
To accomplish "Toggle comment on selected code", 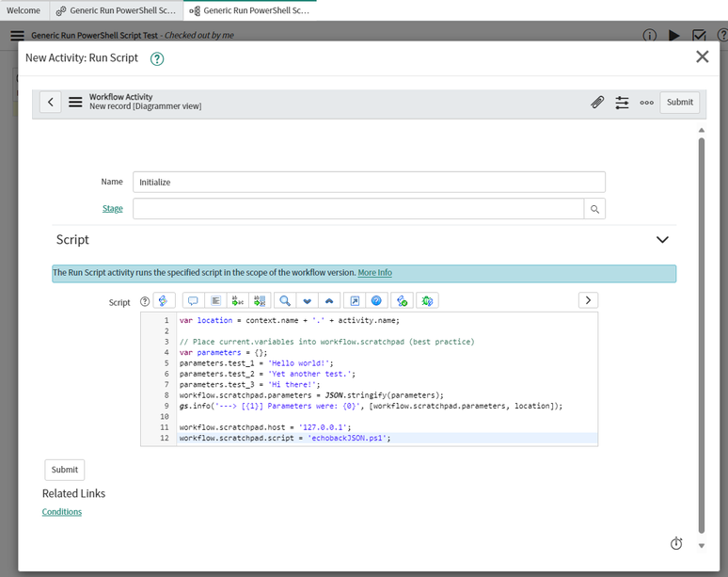I will (x=193, y=300).
